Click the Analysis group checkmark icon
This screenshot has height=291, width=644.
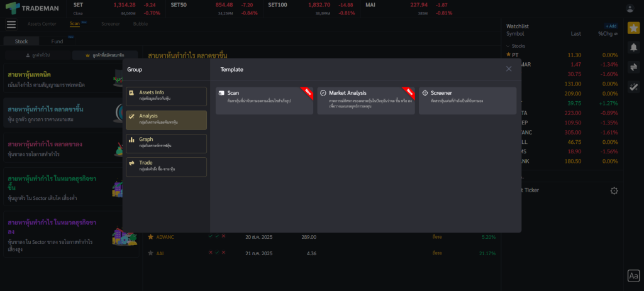(x=131, y=116)
